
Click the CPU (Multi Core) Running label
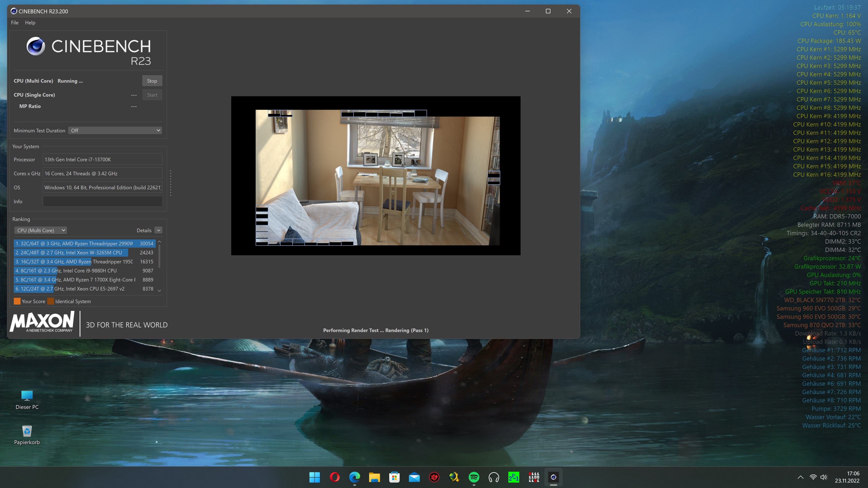point(48,81)
